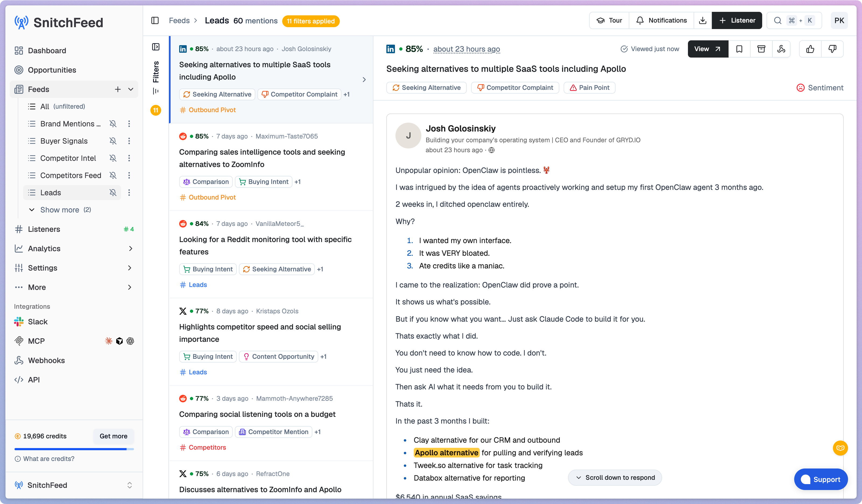Screen dimensions: 862x504
Task: Click the SnitchFeed logo
Action: (x=58, y=23)
